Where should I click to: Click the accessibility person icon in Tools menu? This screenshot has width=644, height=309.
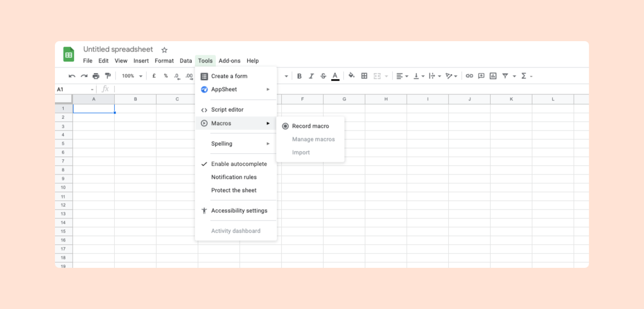(x=204, y=211)
